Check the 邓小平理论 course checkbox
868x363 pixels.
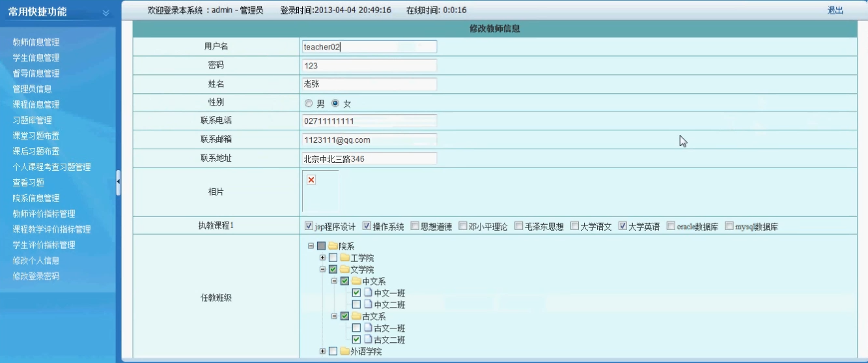[463, 226]
